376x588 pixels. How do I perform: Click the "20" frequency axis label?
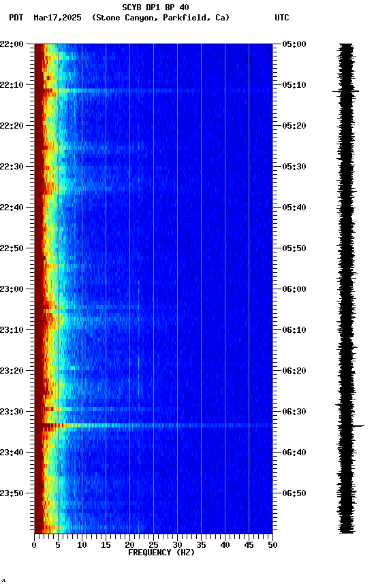[129, 545]
